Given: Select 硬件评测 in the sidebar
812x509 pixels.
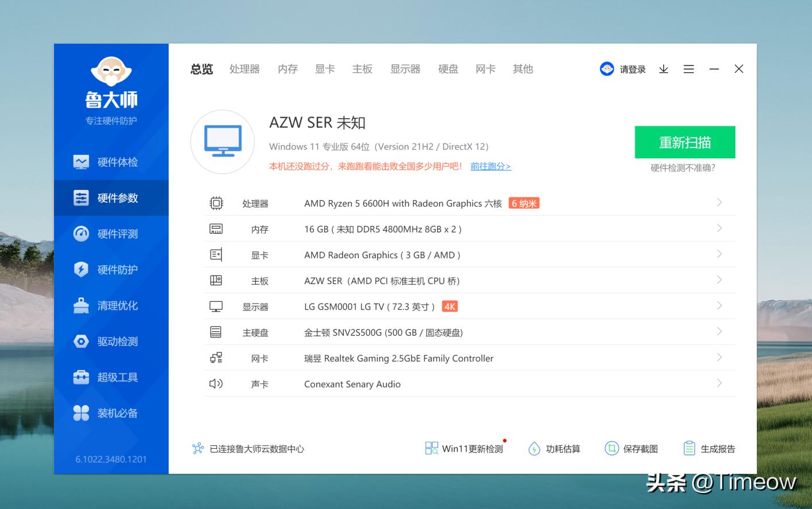Looking at the screenshot, I should pyautogui.click(x=117, y=234).
